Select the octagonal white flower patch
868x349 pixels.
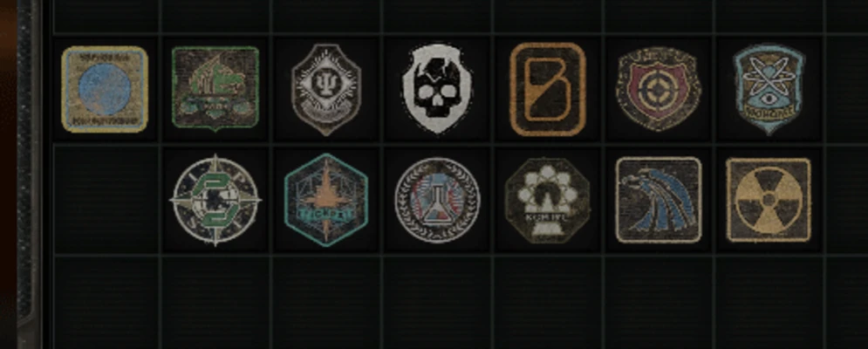click(x=548, y=200)
